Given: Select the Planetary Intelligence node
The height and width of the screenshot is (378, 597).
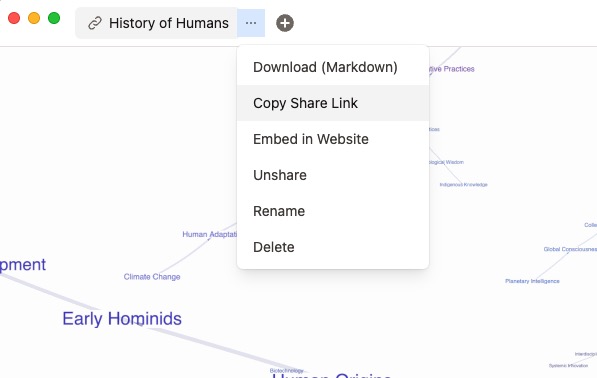Looking at the screenshot, I should [x=532, y=281].
